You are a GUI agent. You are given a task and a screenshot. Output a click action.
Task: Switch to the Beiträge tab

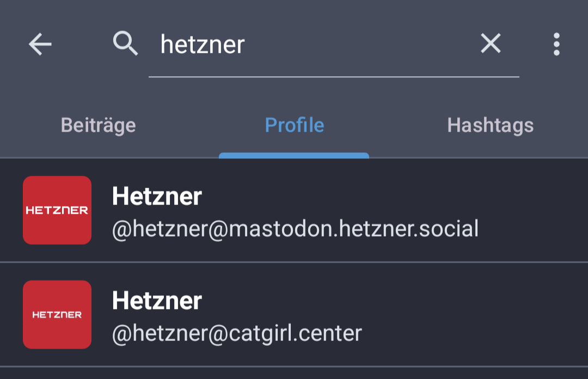click(98, 125)
